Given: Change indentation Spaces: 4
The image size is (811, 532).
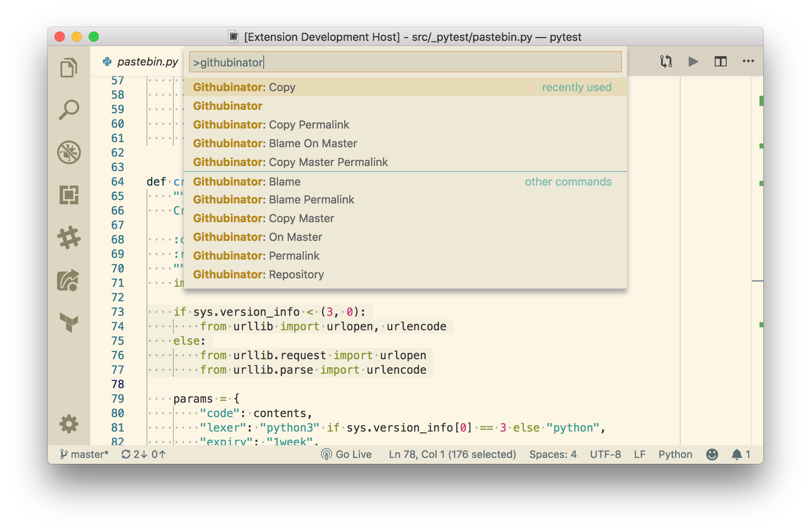Looking at the screenshot, I should [553, 455].
